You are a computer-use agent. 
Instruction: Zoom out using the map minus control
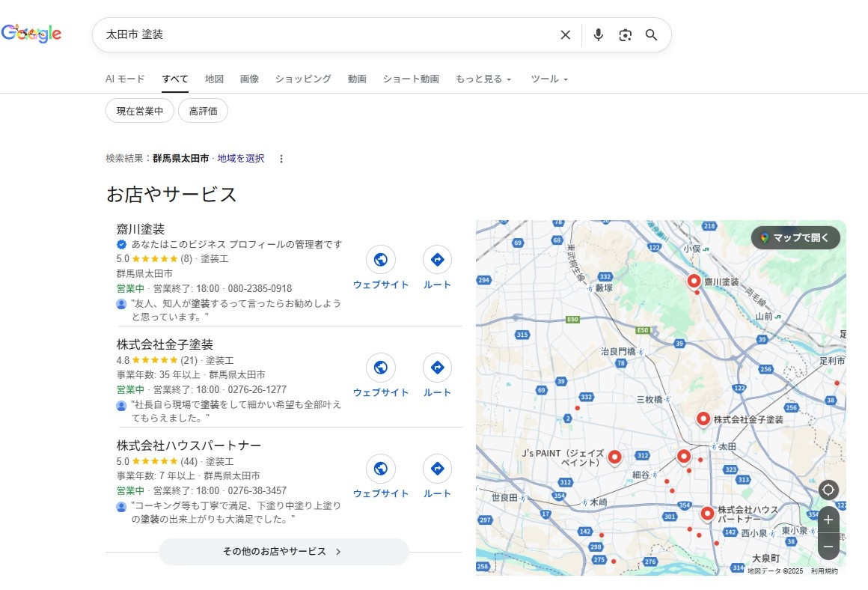828,547
